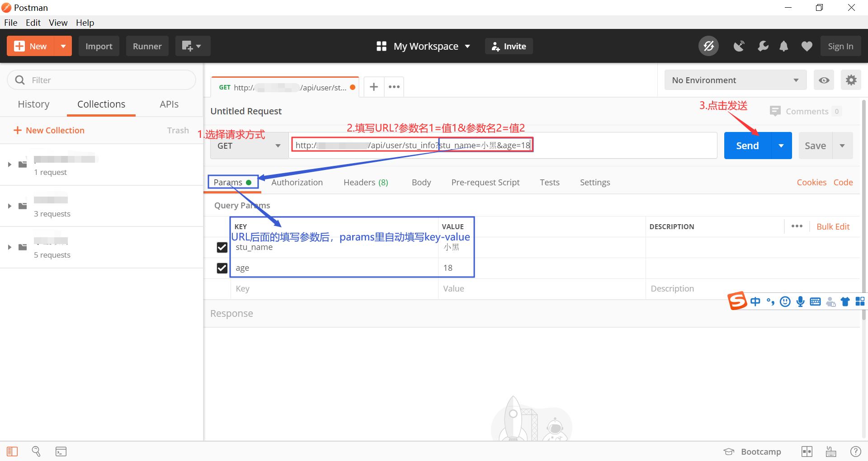Click the Sign In button
Viewport: 868px width, 461px height.
(841, 46)
